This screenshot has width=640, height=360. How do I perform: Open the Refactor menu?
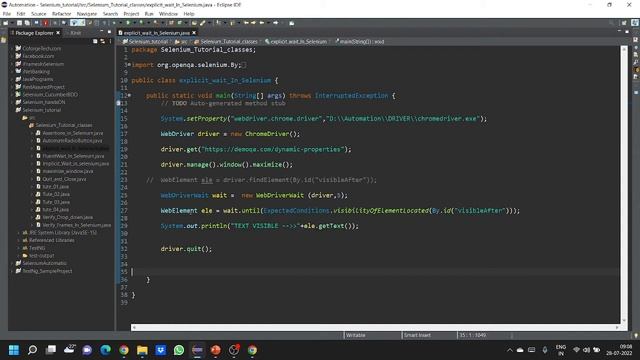click(62, 14)
